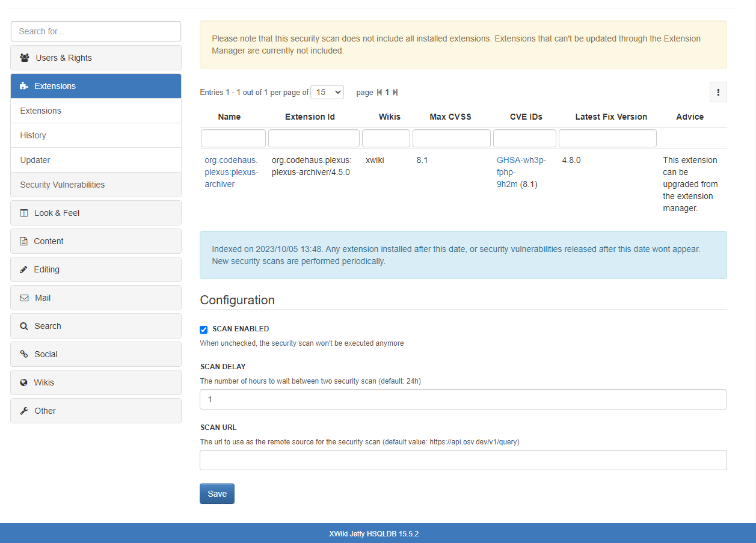Click the Save button
756x543 pixels.
(217, 494)
